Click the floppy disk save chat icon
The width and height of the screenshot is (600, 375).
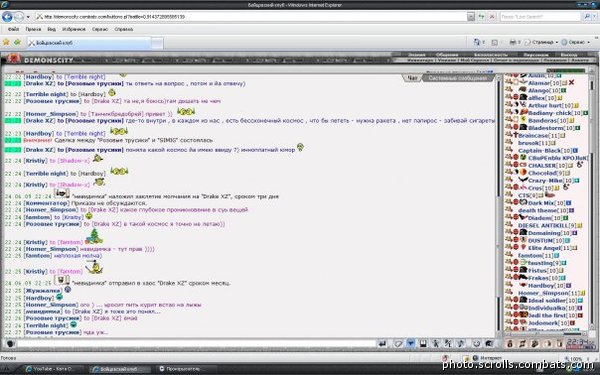(423, 344)
